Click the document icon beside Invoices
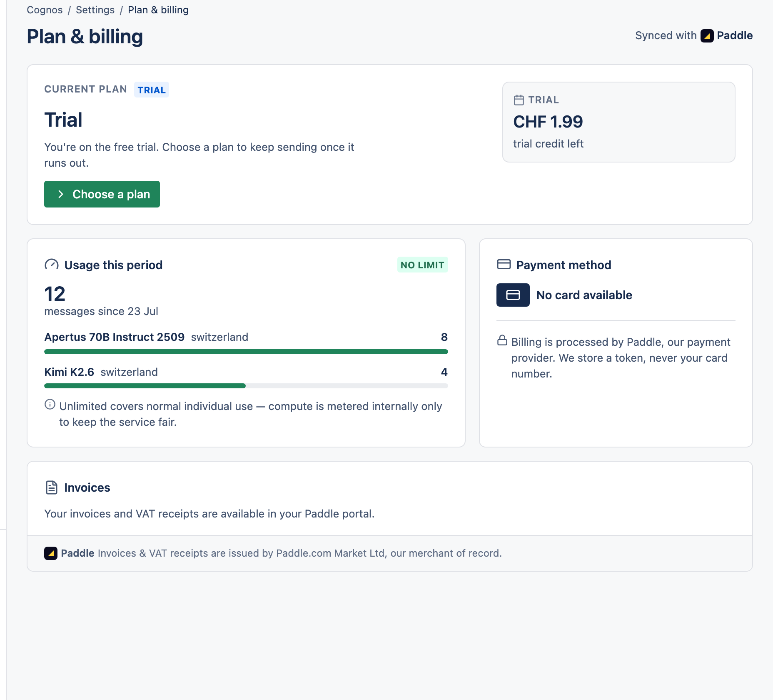 [52, 487]
